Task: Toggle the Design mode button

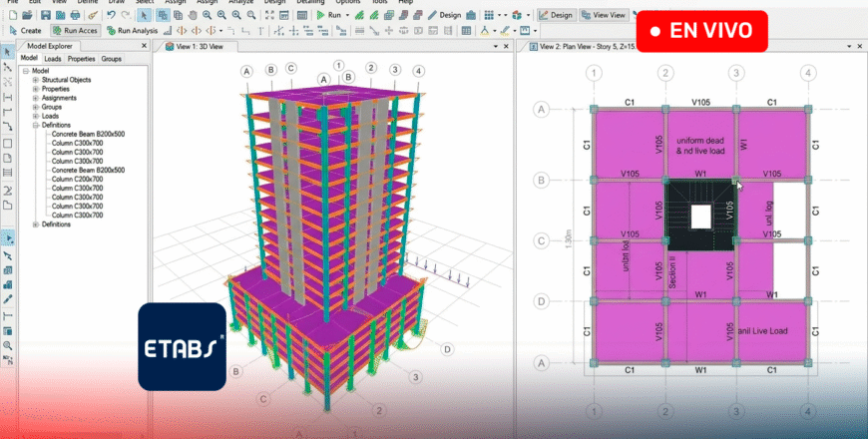Action: click(557, 15)
